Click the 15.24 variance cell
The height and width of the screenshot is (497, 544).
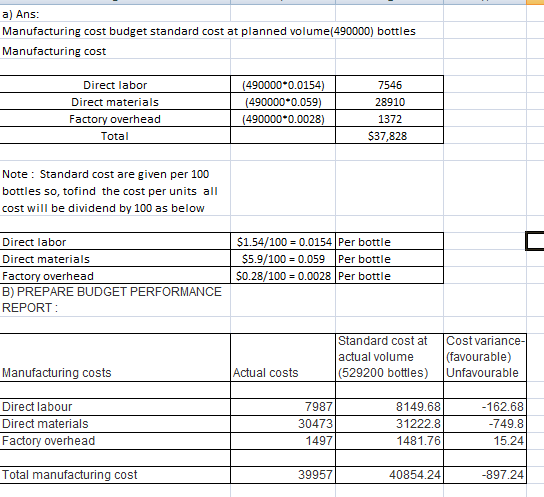pyautogui.click(x=485, y=440)
